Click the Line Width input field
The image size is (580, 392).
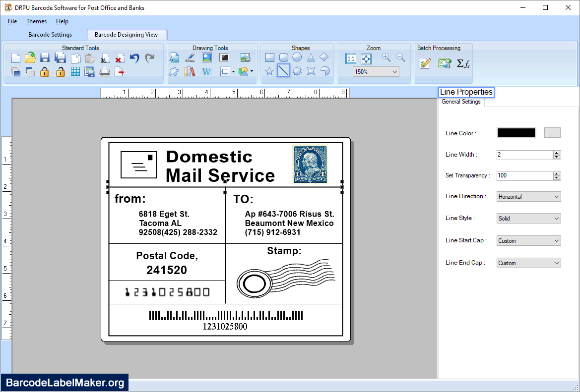click(525, 155)
